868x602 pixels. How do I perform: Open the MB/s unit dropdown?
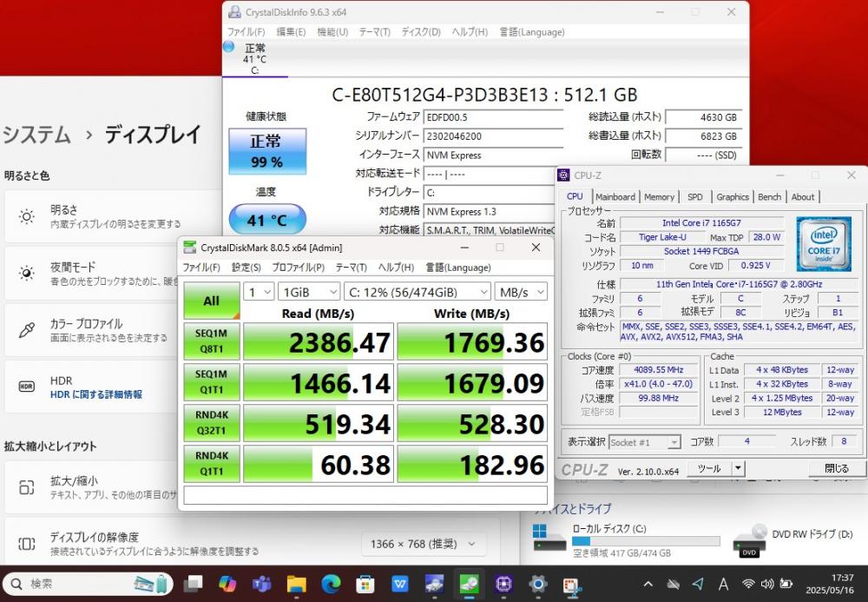tap(521, 292)
